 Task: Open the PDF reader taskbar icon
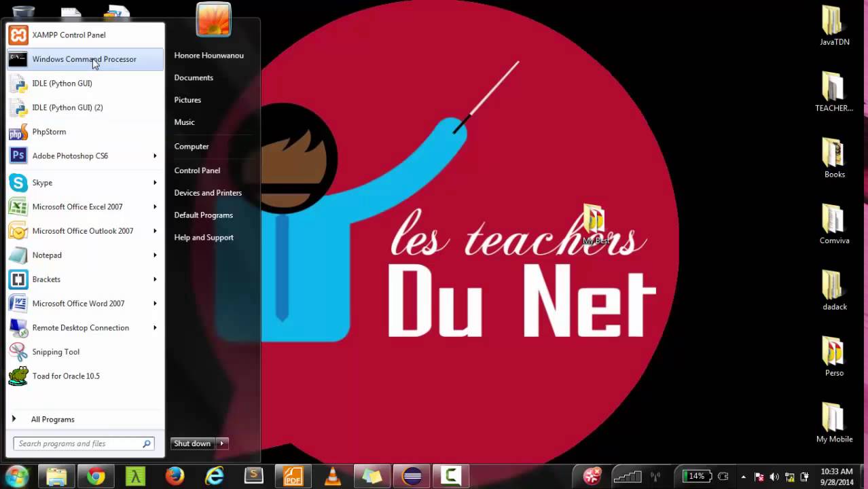click(x=293, y=476)
